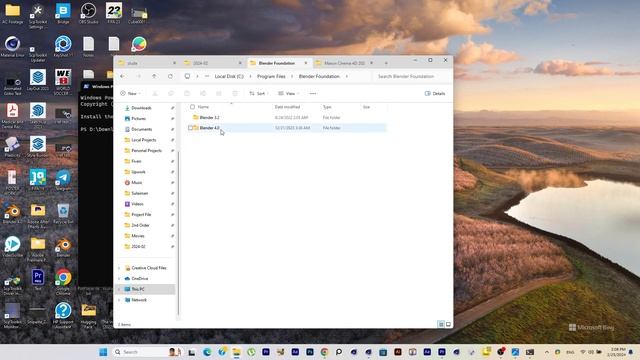Open the Bridge desktop shortcut

tap(63, 13)
